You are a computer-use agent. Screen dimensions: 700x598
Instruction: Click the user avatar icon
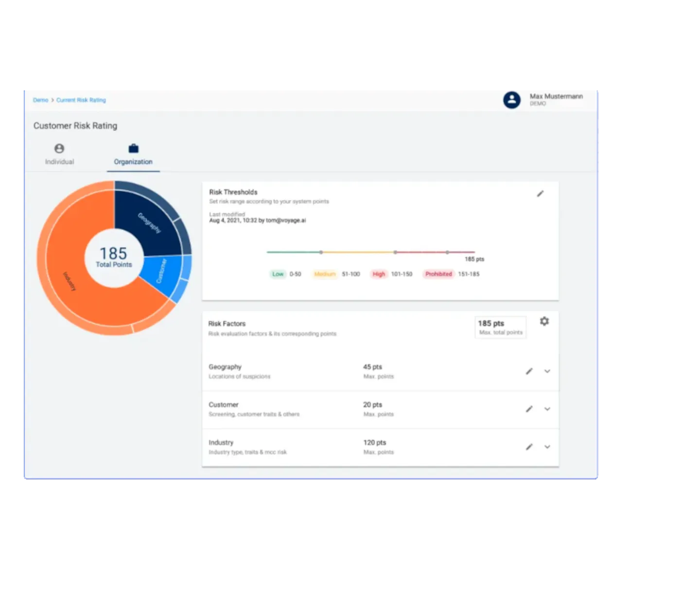coord(512,100)
